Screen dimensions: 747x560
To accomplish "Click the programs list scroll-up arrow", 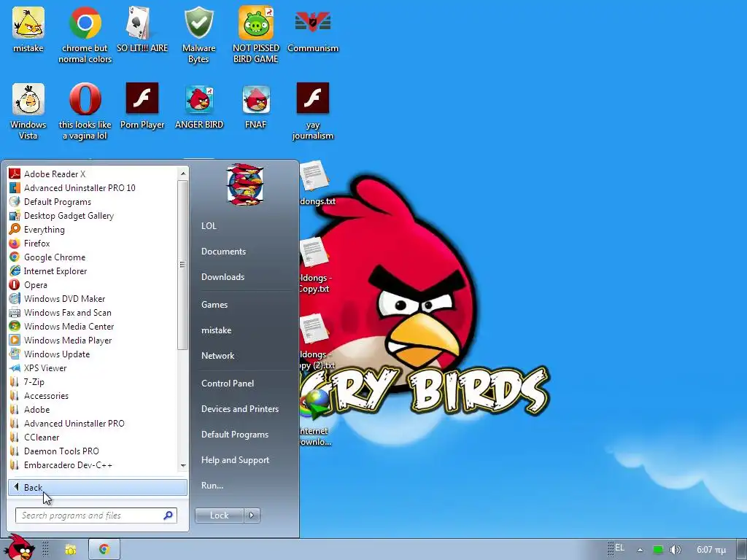I will click(183, 174).
